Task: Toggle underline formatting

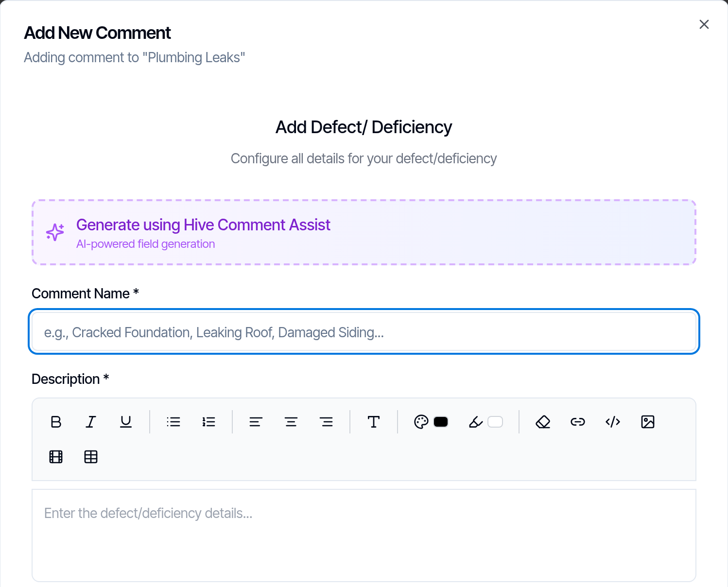Action: coord(126,422)
